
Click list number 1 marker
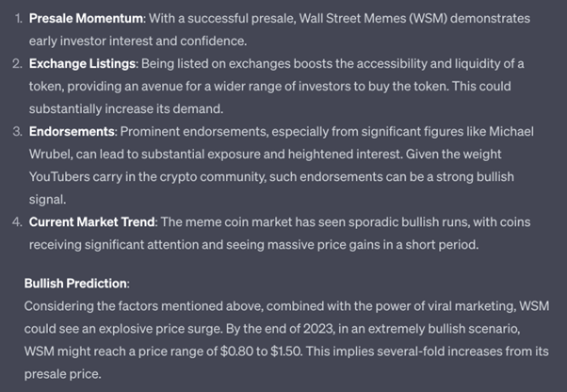19,19
